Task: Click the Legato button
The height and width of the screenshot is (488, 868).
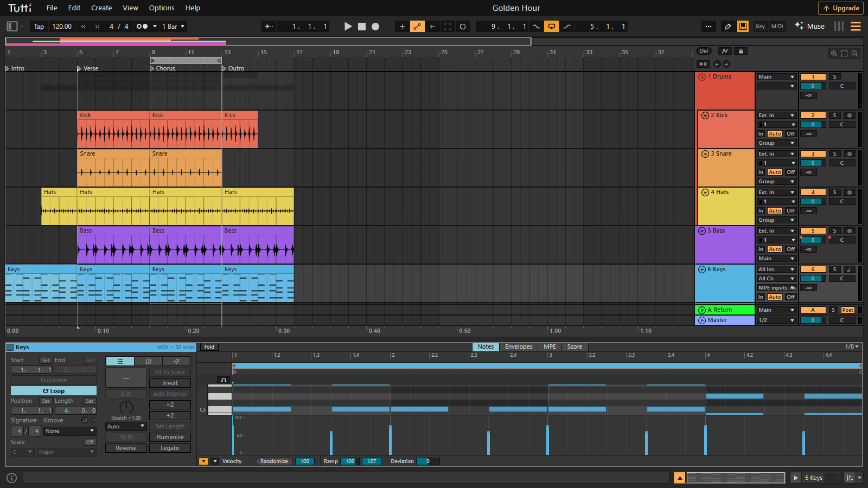Action: tap(170, 448)
